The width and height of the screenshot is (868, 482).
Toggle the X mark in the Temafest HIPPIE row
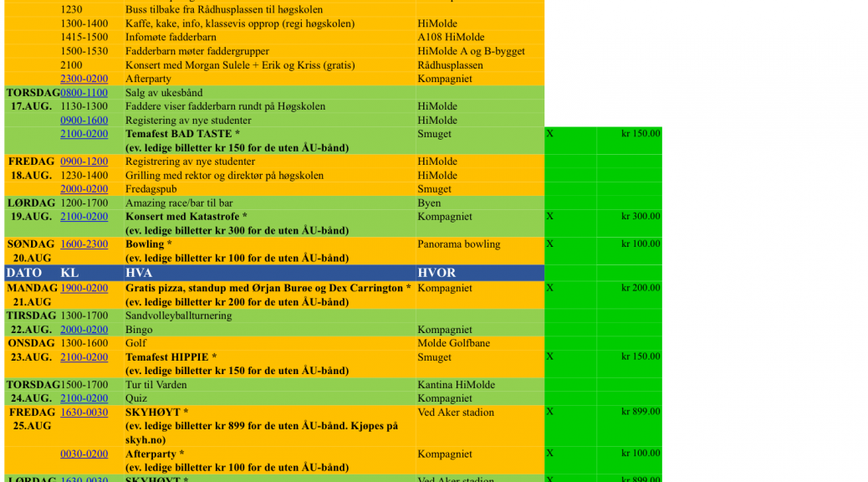[549, 356]
